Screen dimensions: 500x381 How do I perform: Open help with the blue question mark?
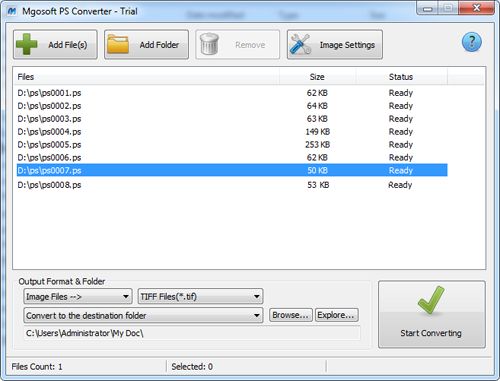(x=472, y=42)
